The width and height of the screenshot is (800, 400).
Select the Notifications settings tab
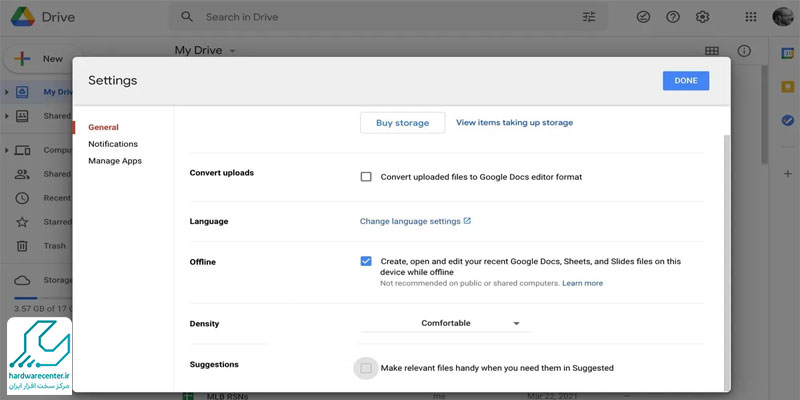[113, 144]
